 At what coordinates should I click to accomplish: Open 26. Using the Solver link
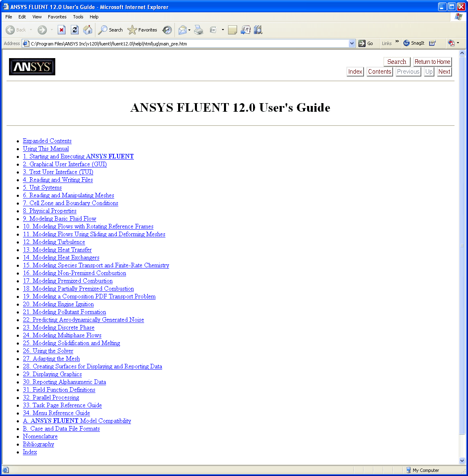(x=48, y=351)
